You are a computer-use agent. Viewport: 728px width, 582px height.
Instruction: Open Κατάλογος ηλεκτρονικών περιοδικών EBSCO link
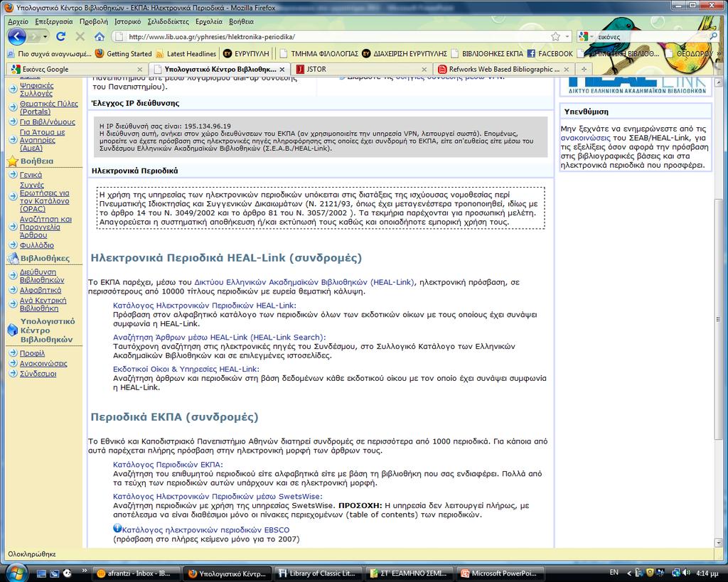click(x=205, y=530)
